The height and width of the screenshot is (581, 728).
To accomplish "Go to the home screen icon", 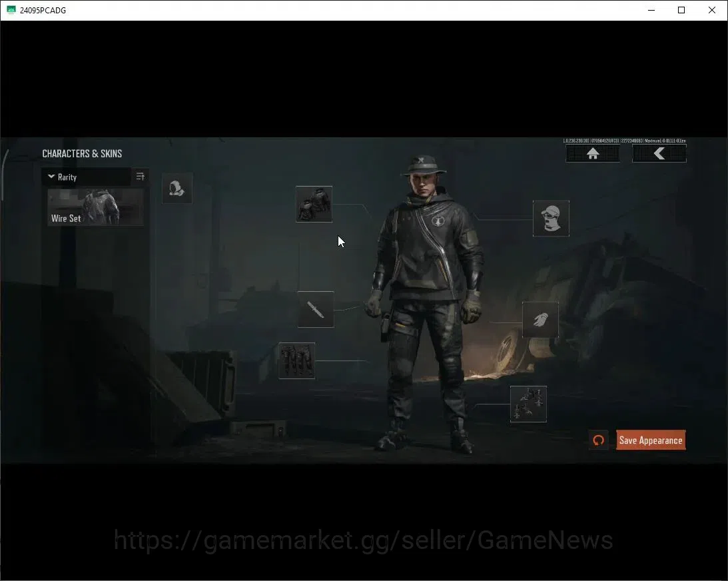I will pos(592,153).
